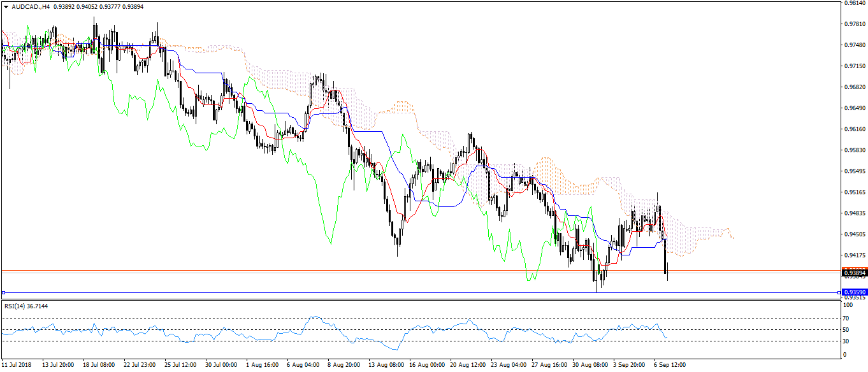Click the 0.94505 price axis label
This screenshot has width=868, height=372.
(854, 234)
